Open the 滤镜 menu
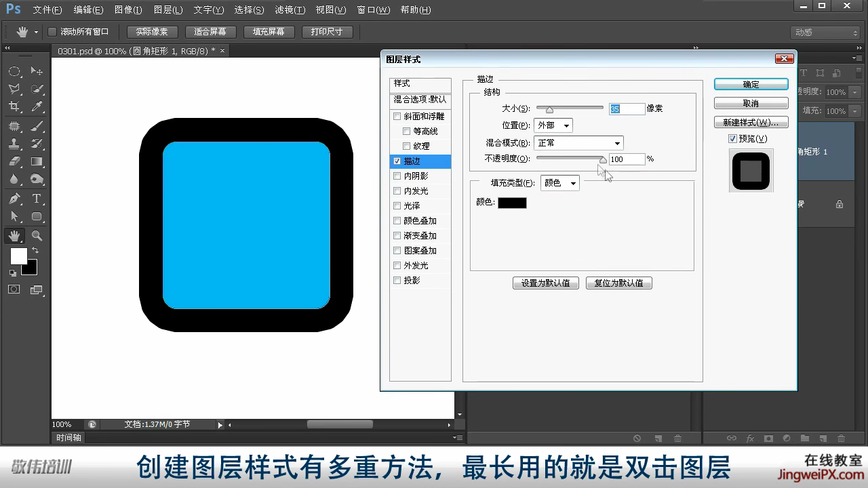 (290, 10)
